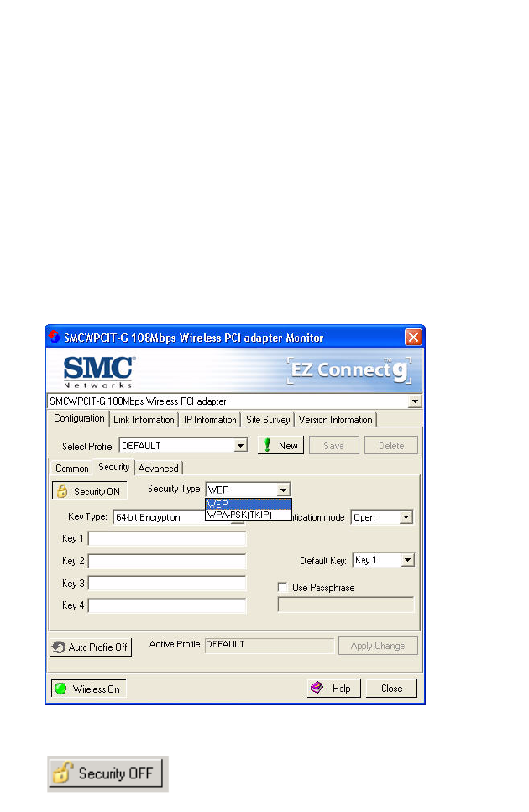Click the Close button at bottom right
Screen dimensions: 529x812
(x=391, y=689)
